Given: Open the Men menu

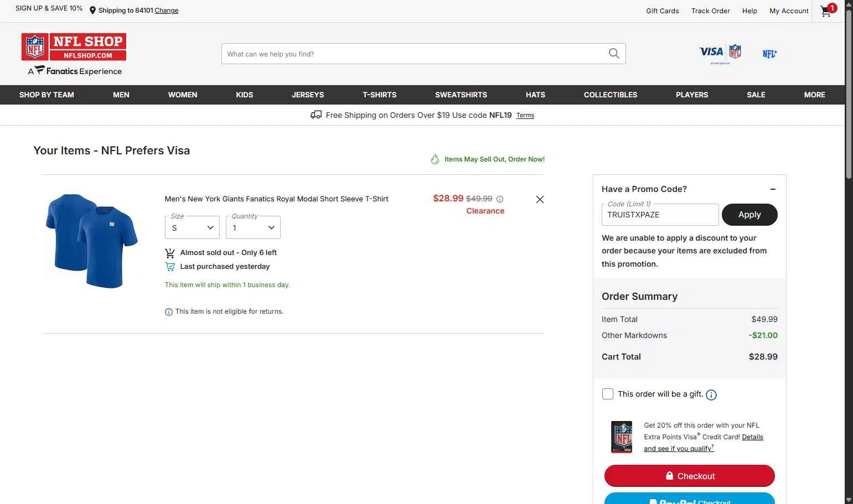Looking at the screenshot, I should pos(121,95).
